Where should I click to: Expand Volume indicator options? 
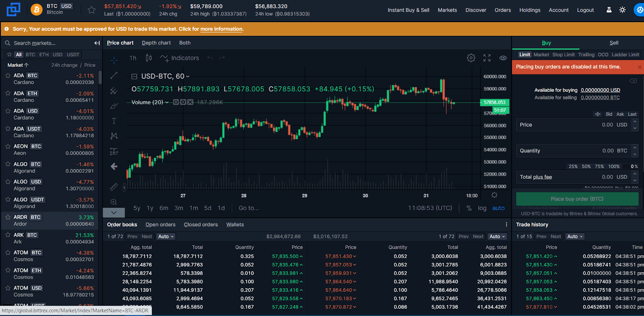pos(167,102)
